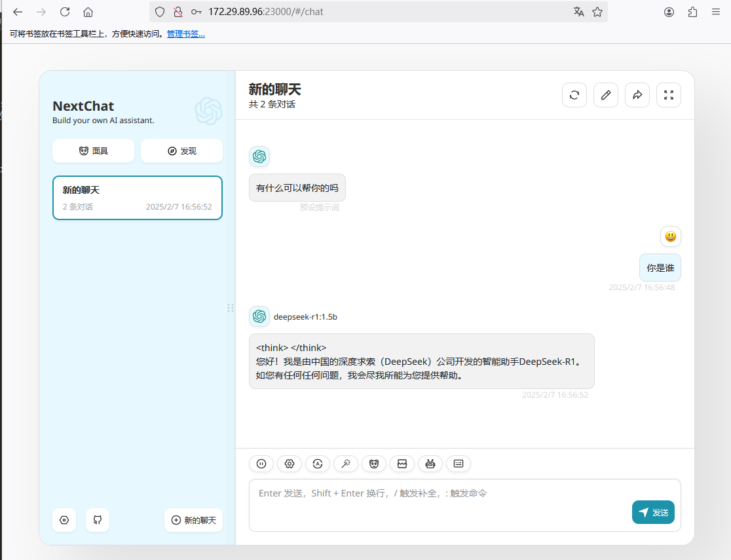The width and height of the screenshot is (731, 560).
Task: Click the sidebar drag handle dots
Action: pos(231,308)
